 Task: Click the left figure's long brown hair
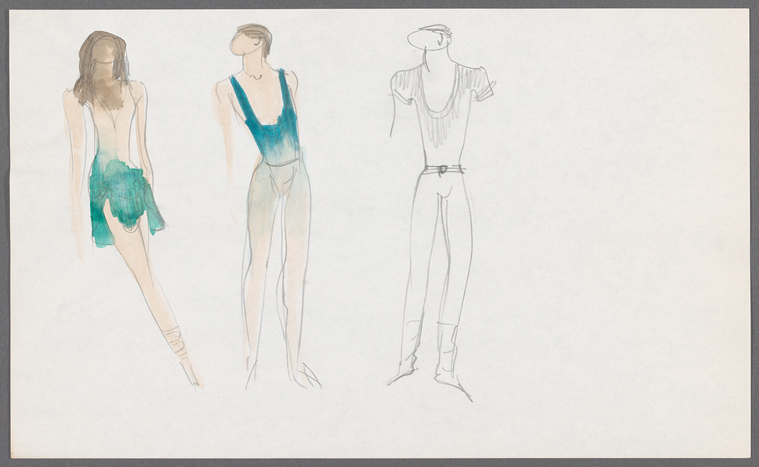tap(101, 68)
